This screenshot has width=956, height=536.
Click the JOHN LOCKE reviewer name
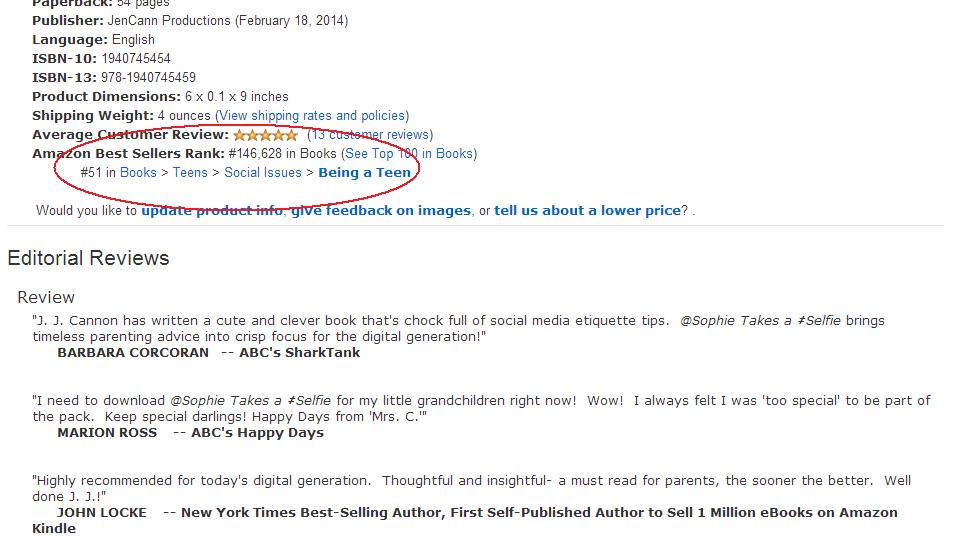pos(102,513)
